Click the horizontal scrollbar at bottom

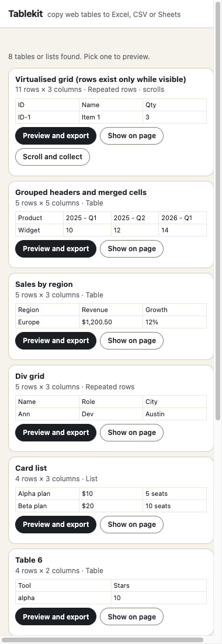pyautogui.click(x=102, y=640)
